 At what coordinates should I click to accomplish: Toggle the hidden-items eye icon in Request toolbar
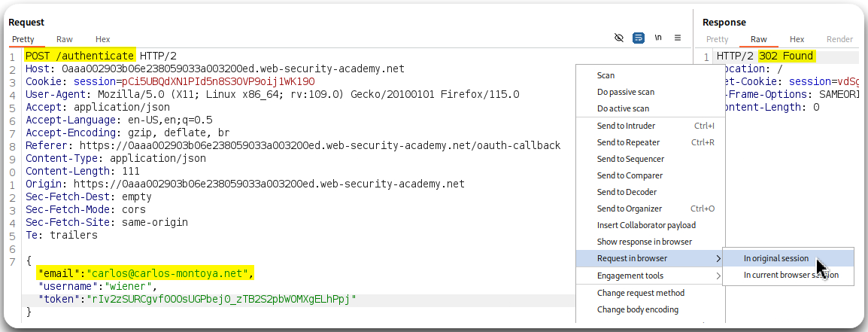(619, 37)
